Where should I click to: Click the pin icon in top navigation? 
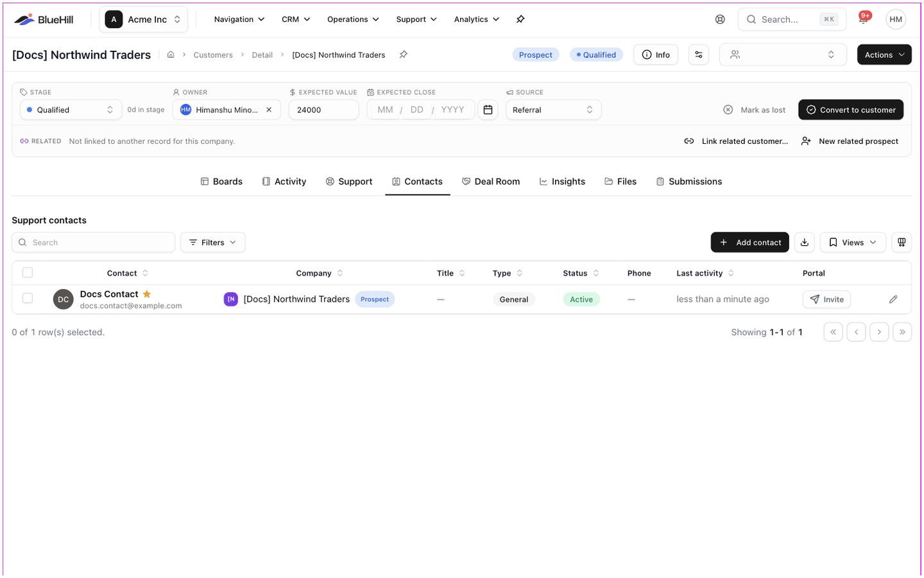click(x=520, y=19)
